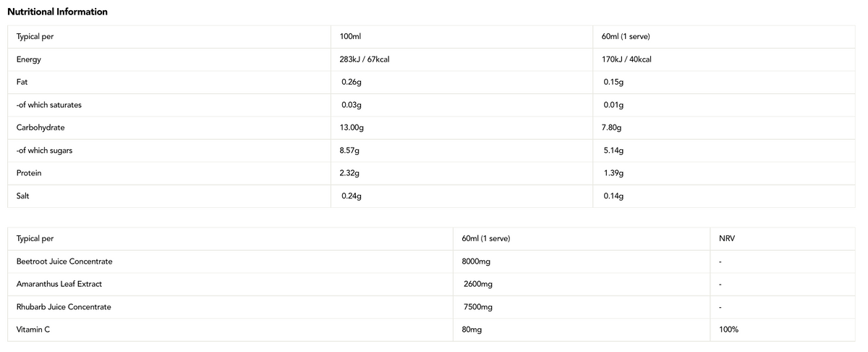Select the Salt row label
The height and width of the screenshot is (352, 868).
click(23, 196)
